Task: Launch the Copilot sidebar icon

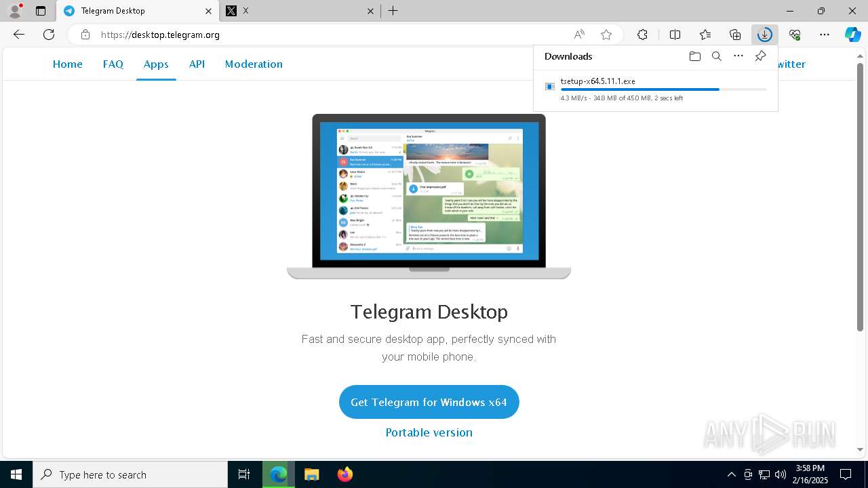Action: click(x=853, y=35)
